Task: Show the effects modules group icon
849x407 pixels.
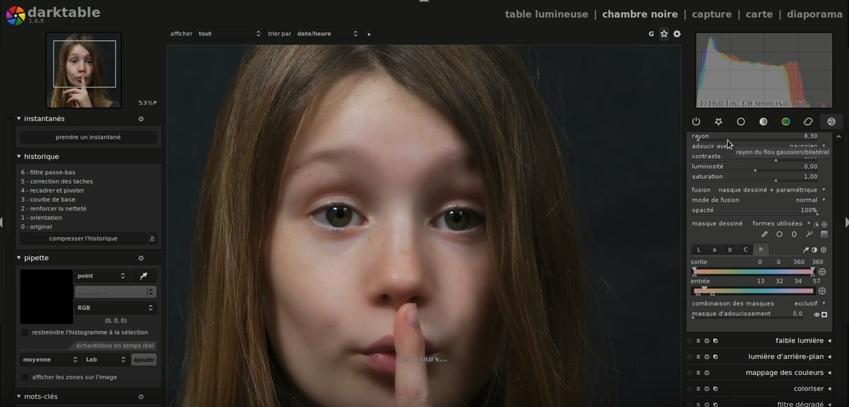Action: [x=831, y=122]
